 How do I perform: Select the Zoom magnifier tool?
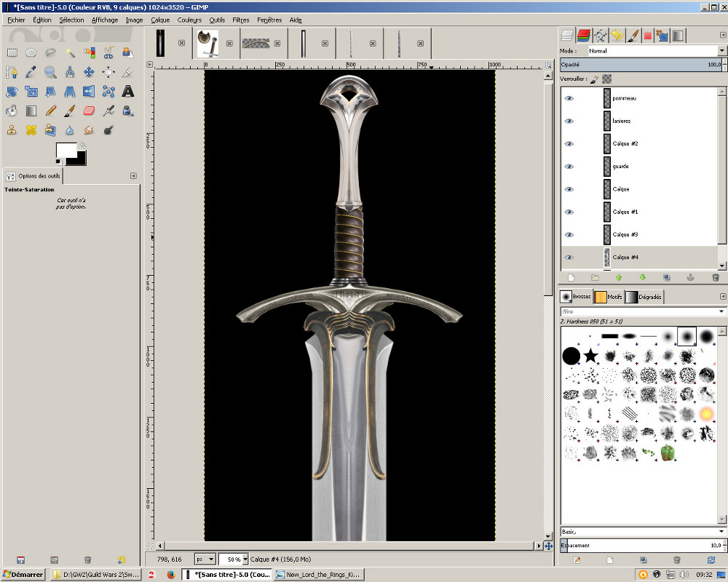coord(51,72)
